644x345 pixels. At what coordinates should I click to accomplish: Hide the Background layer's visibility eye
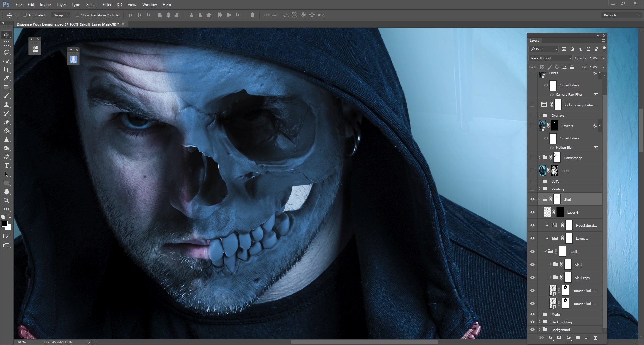pos(533,330)
